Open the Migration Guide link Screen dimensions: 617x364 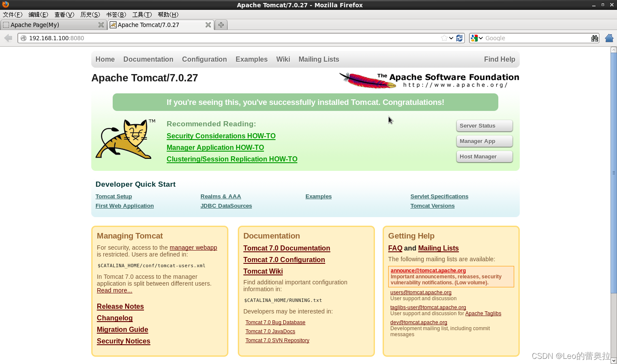pyautogui.click(x=123, y=329)
